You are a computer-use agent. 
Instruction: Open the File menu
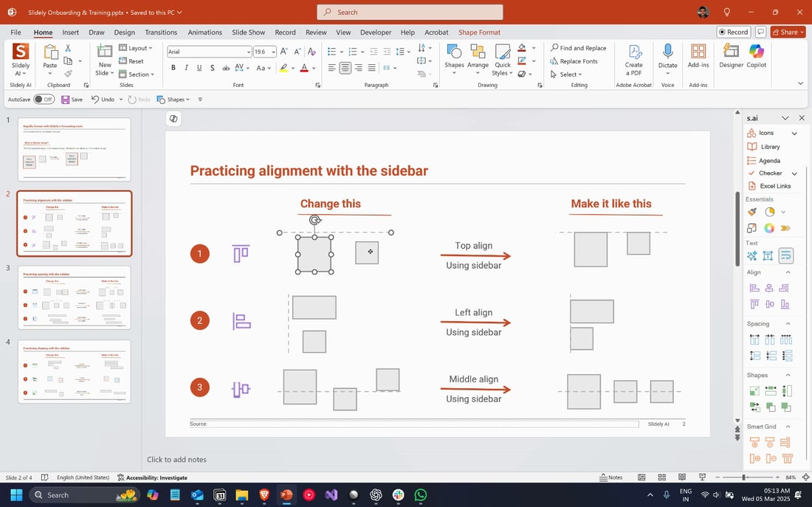pyautogui.click(x=16, y=32)
